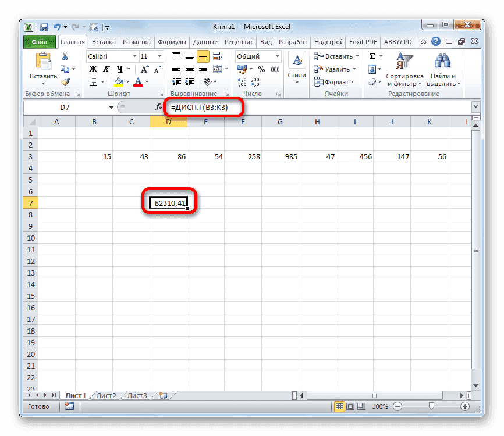
Task: Click the AutoSum sigma icon
Action: tap(372, 55)
